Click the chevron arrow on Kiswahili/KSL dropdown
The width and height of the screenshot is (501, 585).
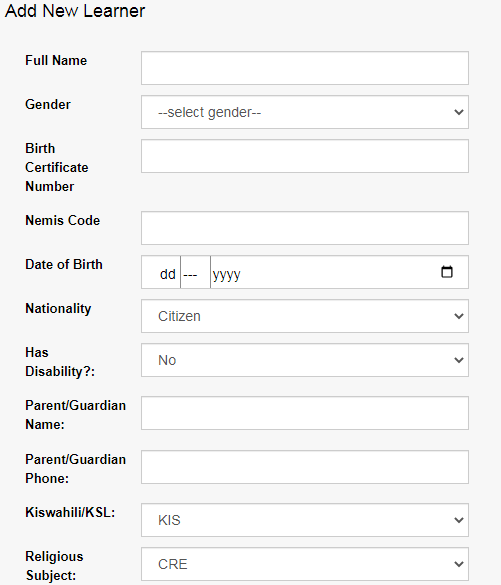pyautogui.click(x=459, y=520)
